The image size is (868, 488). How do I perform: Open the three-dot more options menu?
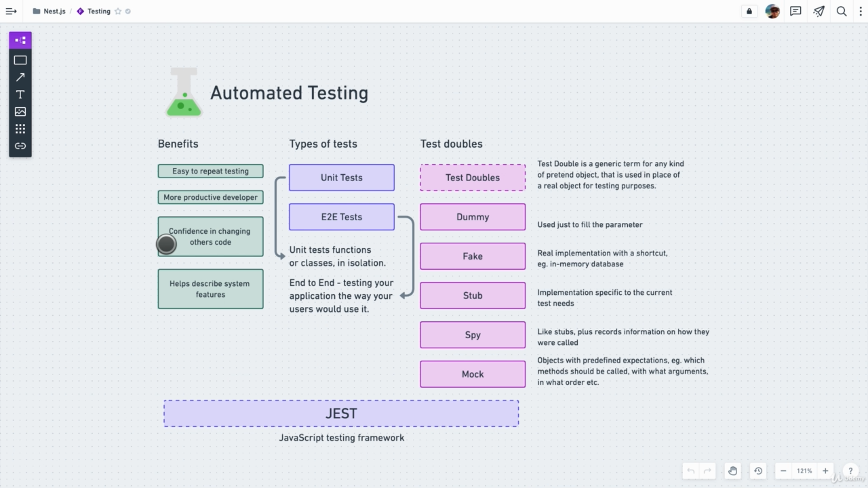[x=861, y=12]
